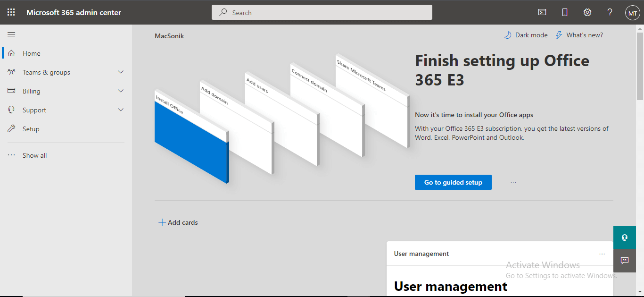The height and width of the screenshot is (297, 644).
Task: Click the MacSonik organization name
Action: point(169,36)
